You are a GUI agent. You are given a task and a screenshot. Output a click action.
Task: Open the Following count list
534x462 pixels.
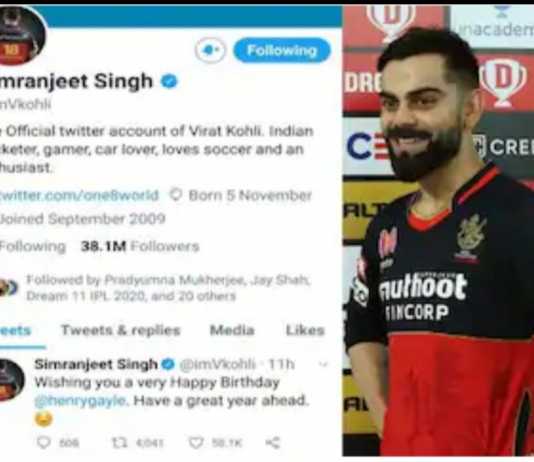point(32,246)
